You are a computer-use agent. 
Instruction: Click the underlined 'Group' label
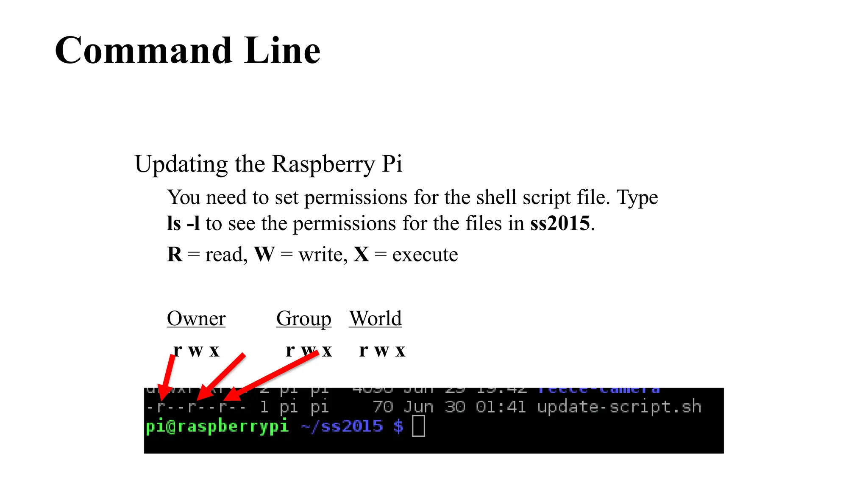pyautogui.click(x=304, y=319)
